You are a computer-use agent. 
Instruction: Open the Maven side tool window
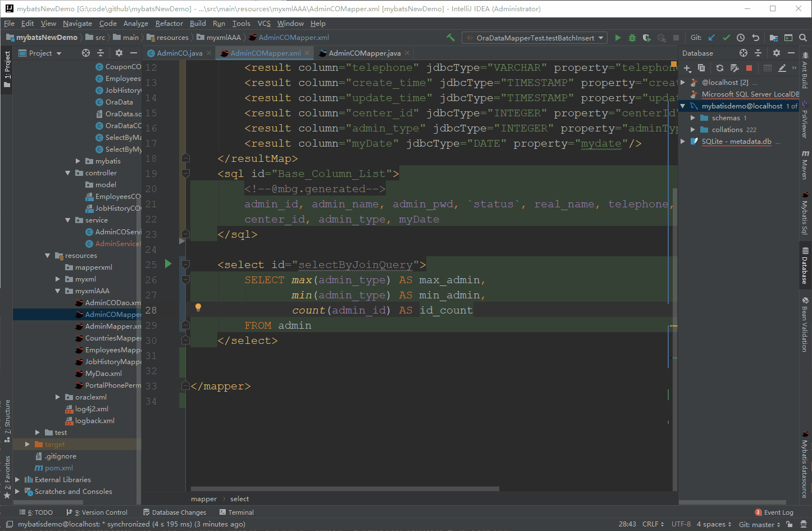click(x=805, y=165)
